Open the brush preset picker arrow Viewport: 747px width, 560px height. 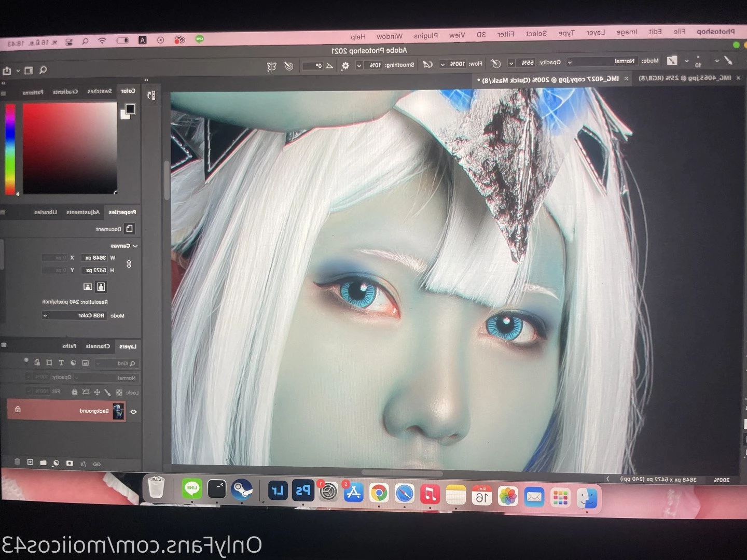(x=686, y=61)
